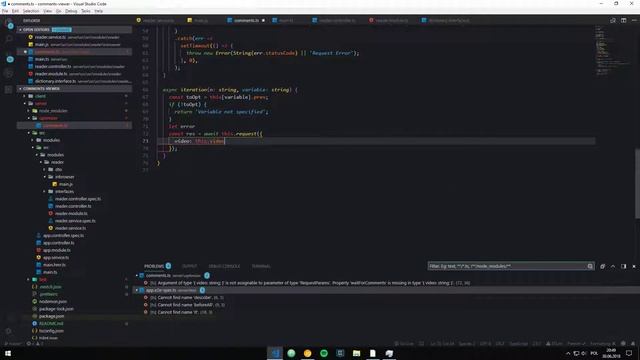Move panel to the right side icon
640x360 pixels.
[x=623, y=266]
